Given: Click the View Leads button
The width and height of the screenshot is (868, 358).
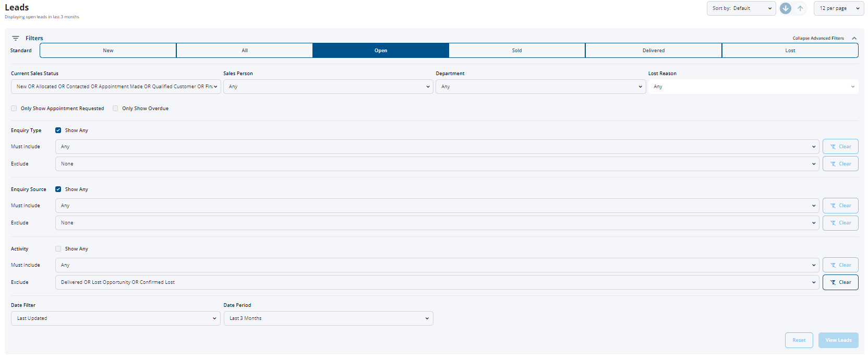Looking at the screenshot, I should tap(838, 340).
